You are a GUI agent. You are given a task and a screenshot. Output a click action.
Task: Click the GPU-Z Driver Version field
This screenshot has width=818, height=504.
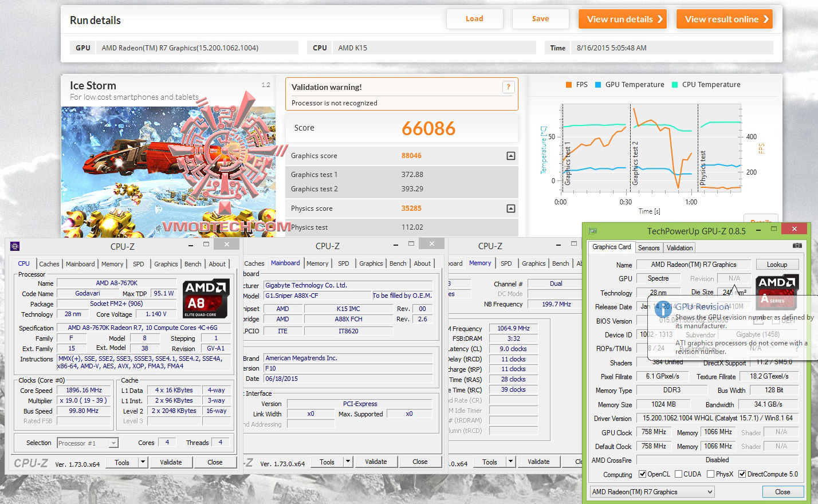[718, 418]
